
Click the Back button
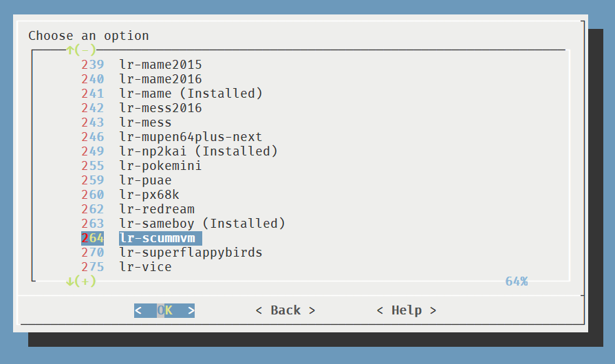tap(285, 310)
